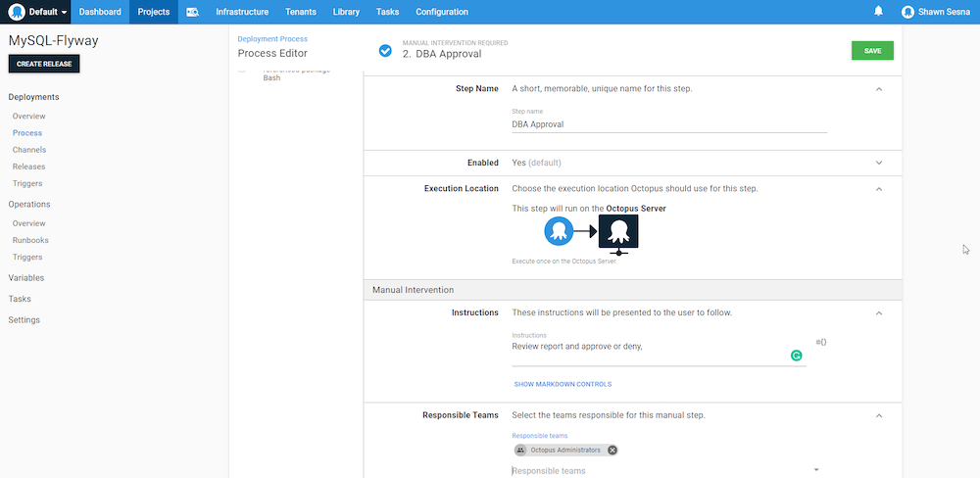Open the Projects menu
980x478 pixels.
[x=154, y=12]
